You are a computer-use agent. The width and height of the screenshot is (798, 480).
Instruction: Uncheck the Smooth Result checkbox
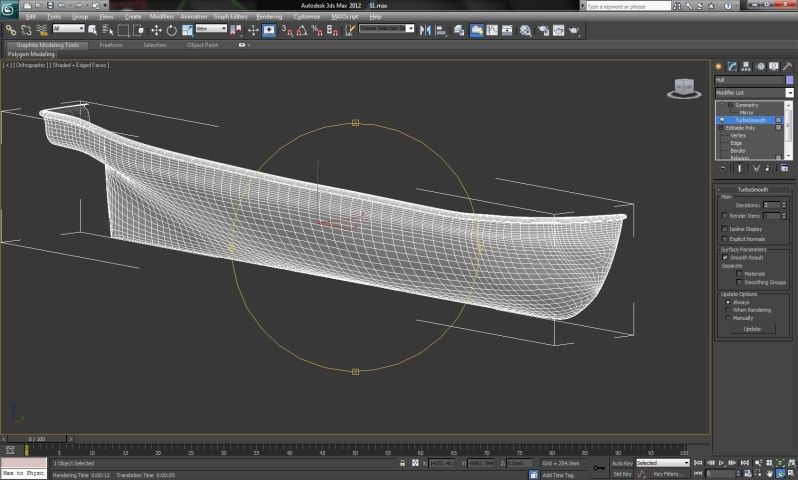pyautogui.click(x=725, y=258)
